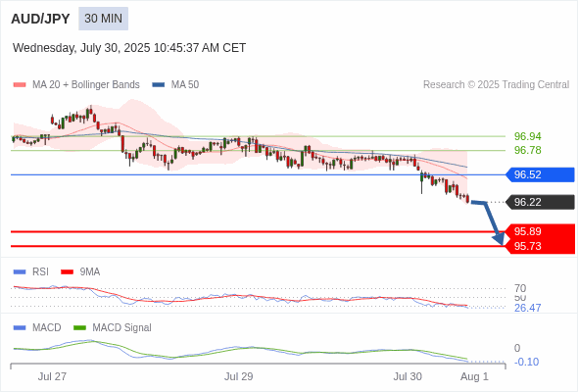The height and width of the screenshot is (392, 578).
Task: Click the RSI legend label
Action: click(x=40, y=272)
